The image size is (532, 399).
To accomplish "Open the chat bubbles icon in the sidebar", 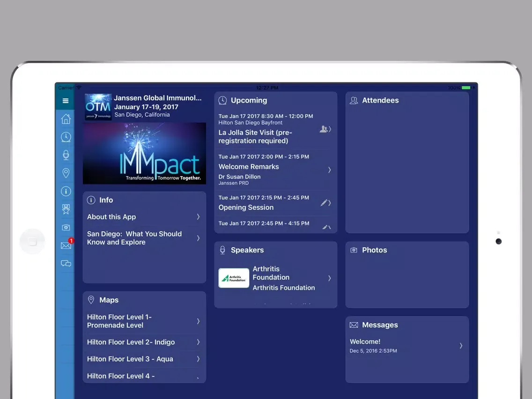I will click(66, 263).
